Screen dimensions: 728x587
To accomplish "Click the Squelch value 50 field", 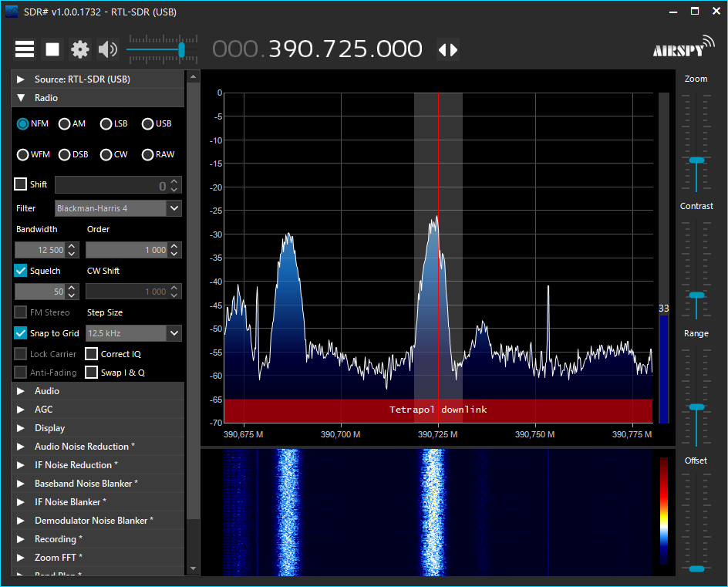I will [40, 292].
